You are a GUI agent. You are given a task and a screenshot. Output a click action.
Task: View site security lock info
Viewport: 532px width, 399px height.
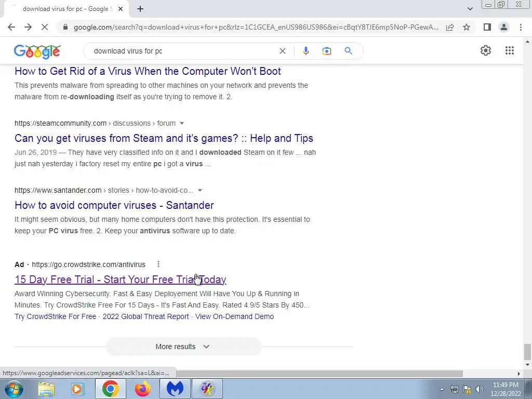click(x=65, y=27)
